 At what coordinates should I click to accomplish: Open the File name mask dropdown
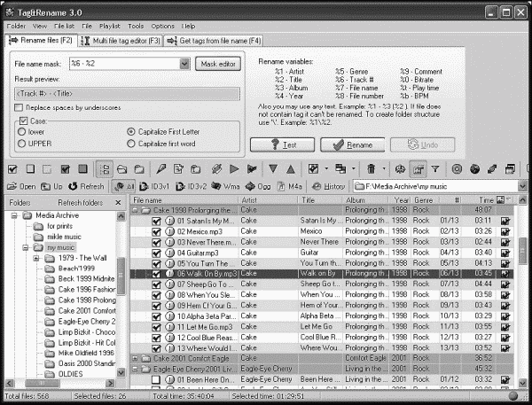(184, 64)
